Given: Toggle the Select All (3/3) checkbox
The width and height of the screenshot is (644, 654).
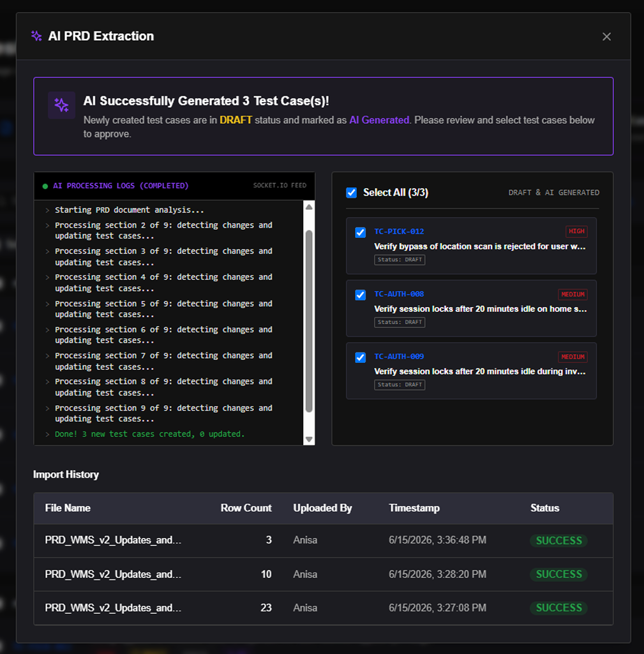Looking at the screenshot, I should coord(351,193).
